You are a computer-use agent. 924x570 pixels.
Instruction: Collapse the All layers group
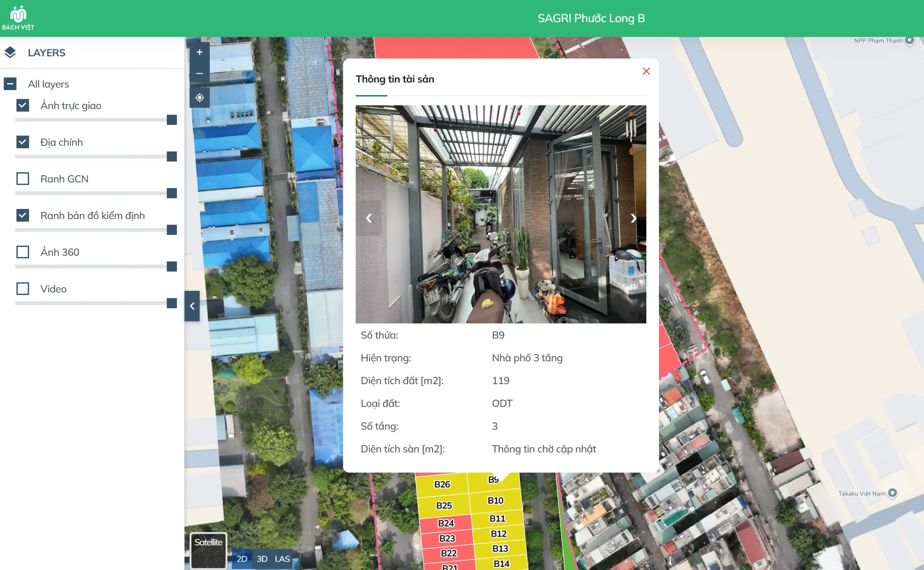pyautogui.click(x=10, y=84)
